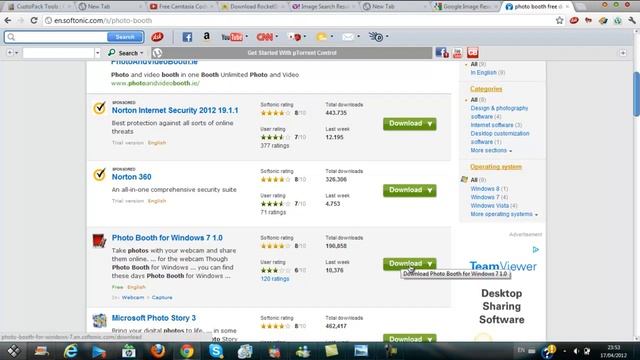640x360 pixels.
Task: Open Internet Explorer from the taskbar
Action: pos(71,351)
